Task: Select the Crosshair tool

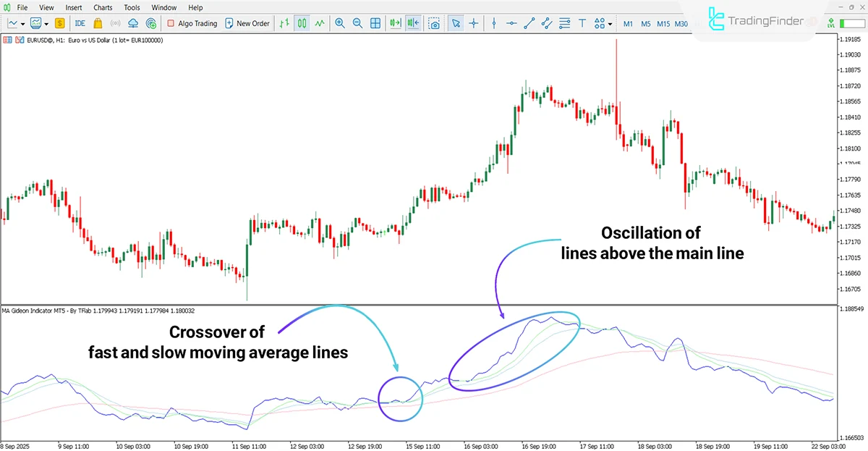Action: [474, 24]
